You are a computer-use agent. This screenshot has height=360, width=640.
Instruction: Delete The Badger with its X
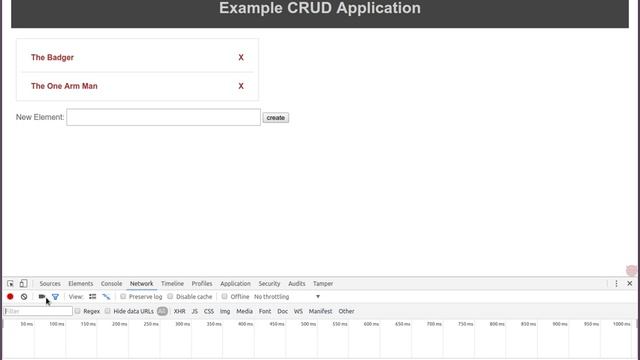pyautogui.click(x=241, y=58)
